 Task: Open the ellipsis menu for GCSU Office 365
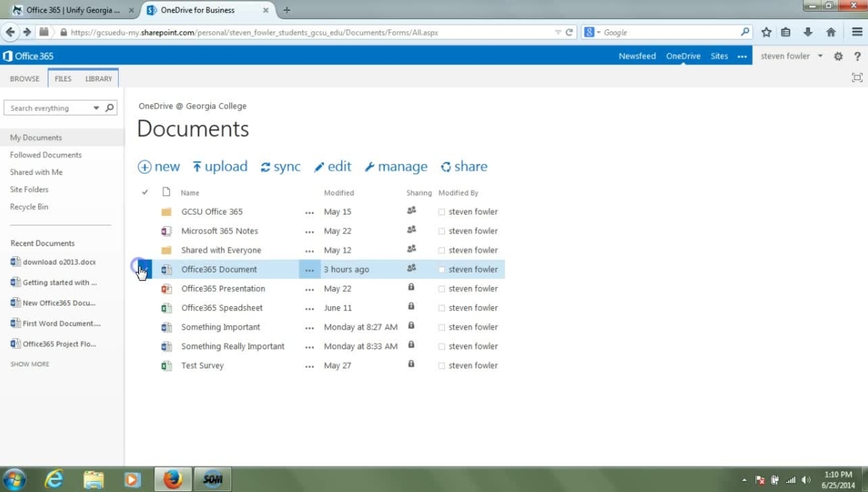pyautogui.click(x=309, y=212)
